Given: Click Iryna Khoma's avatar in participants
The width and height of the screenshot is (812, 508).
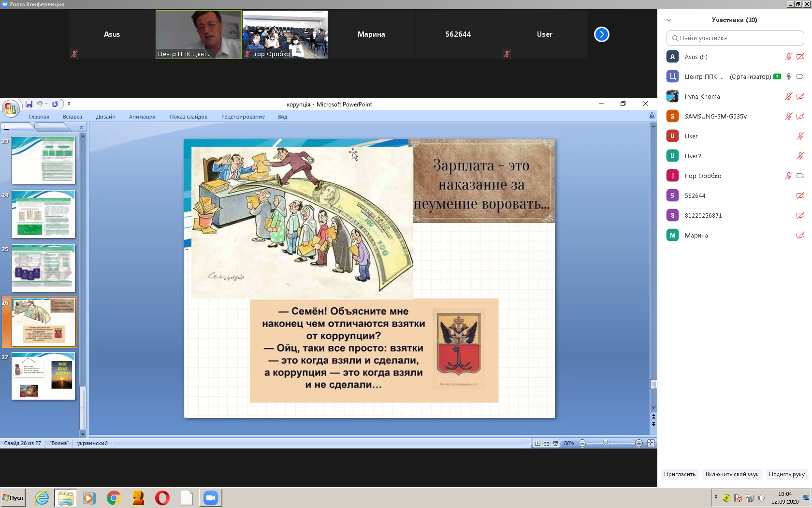Looking at the screenshot, I should [x=672, y=96].
